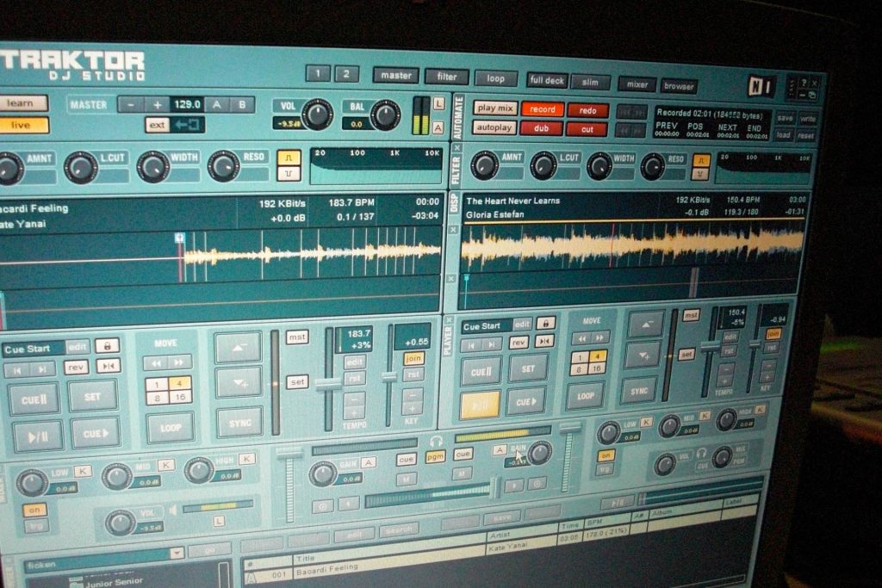Open right deck Cue Start selector
Image resolution: width=882 pixels, height=588 pixels.
pos(485,326)
